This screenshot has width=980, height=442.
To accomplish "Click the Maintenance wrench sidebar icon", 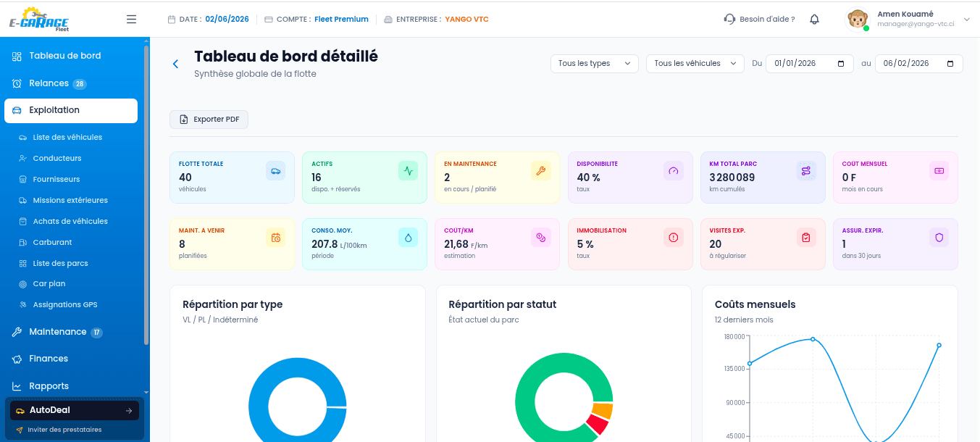I will [x=17, y=332].
